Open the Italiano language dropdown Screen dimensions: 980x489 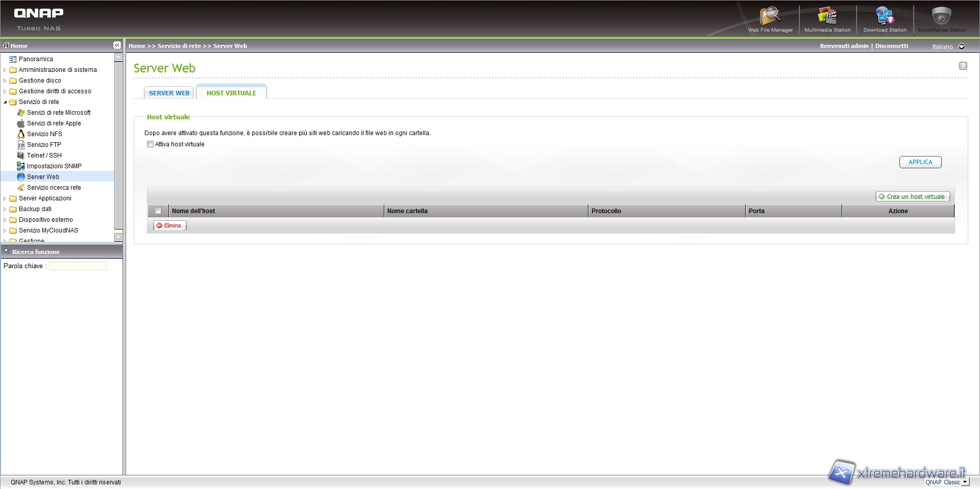tap(962, 46)
